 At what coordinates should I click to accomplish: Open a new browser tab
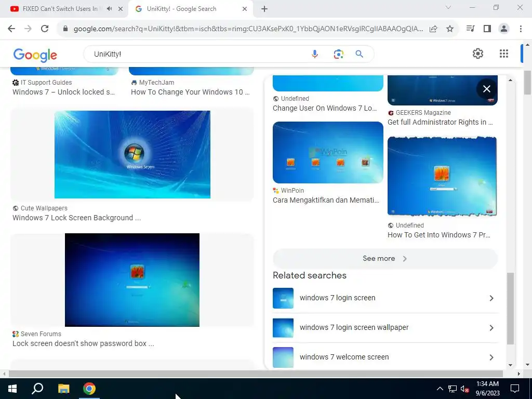264,9
